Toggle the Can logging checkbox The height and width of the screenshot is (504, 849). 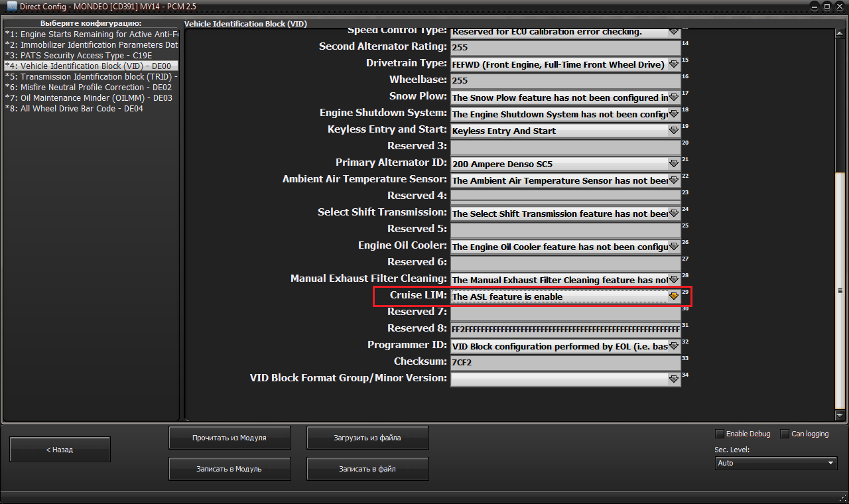[x=785, y=434]
